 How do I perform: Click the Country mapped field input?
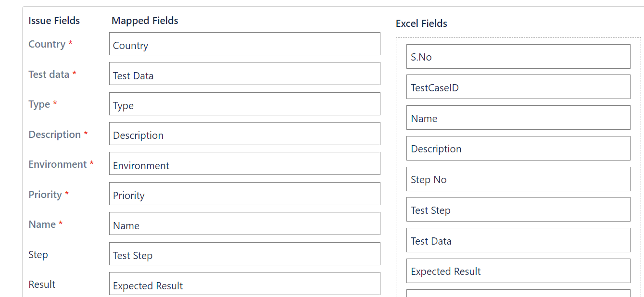(245, 43)
